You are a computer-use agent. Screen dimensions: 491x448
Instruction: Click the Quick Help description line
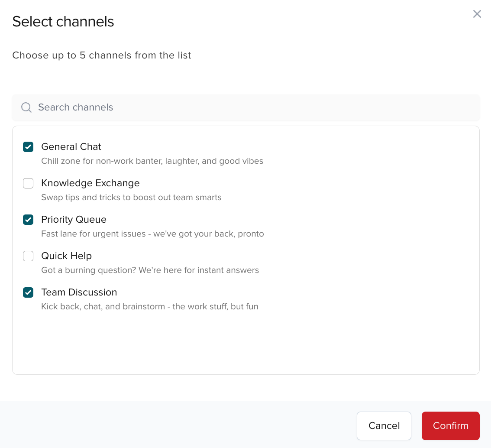pos(150,270)
